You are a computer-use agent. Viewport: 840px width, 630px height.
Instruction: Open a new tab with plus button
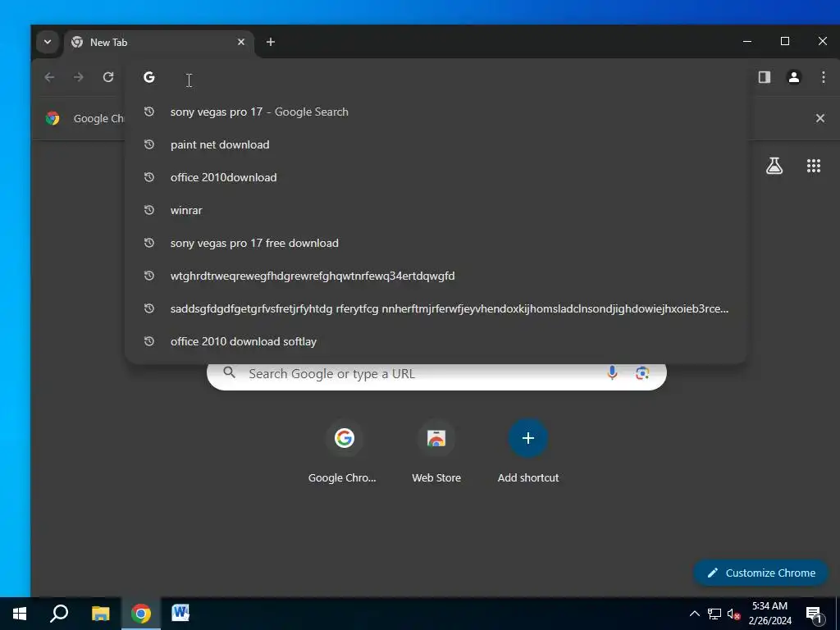271,42
